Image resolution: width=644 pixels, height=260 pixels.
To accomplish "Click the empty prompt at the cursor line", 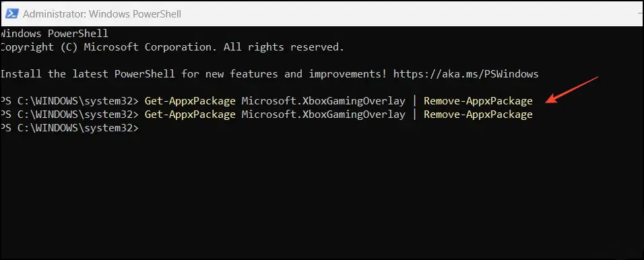I will tap(70, 128).
